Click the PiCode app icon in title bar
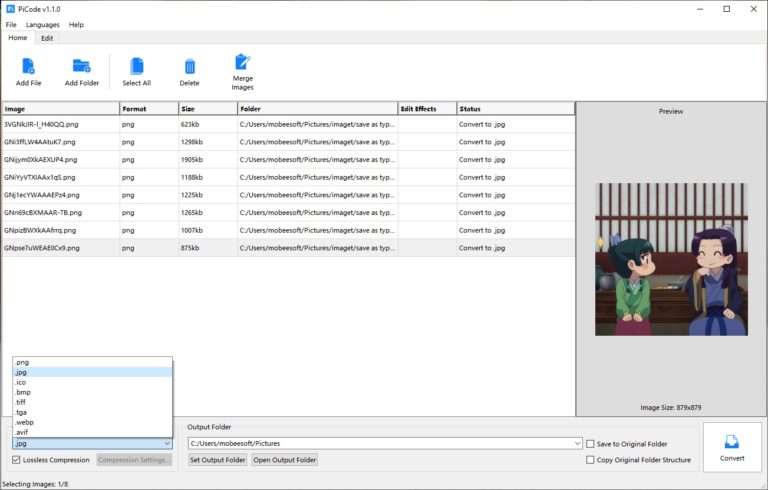 coord(10,9)
